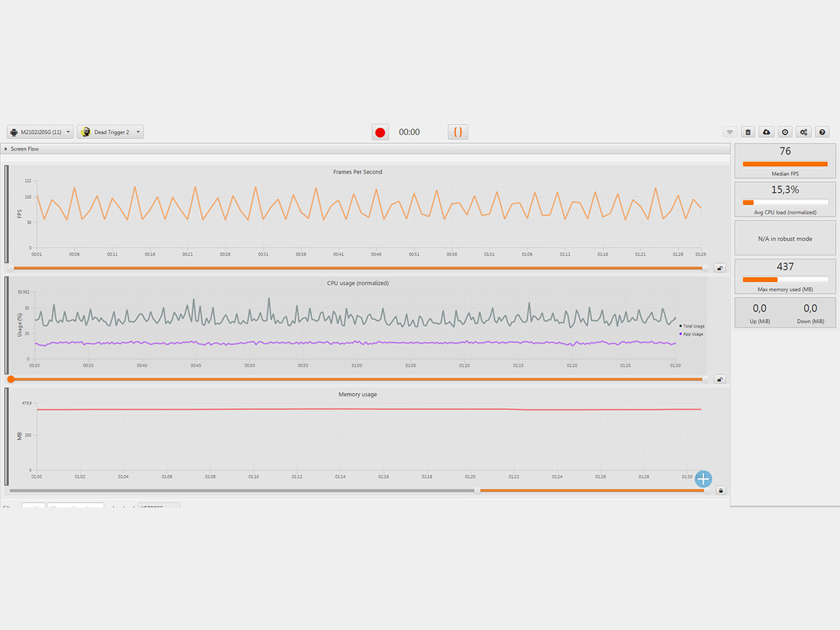Open the M2102J20SG device dropdown

coord(40,132)
